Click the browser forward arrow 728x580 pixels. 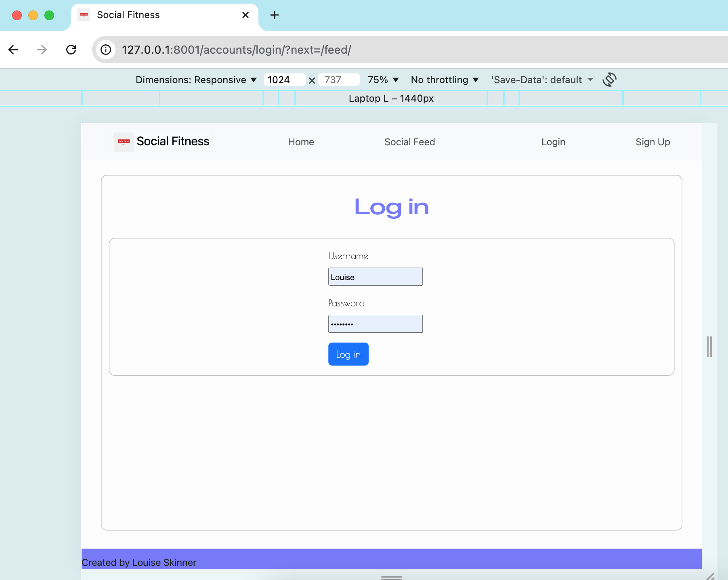42,50
